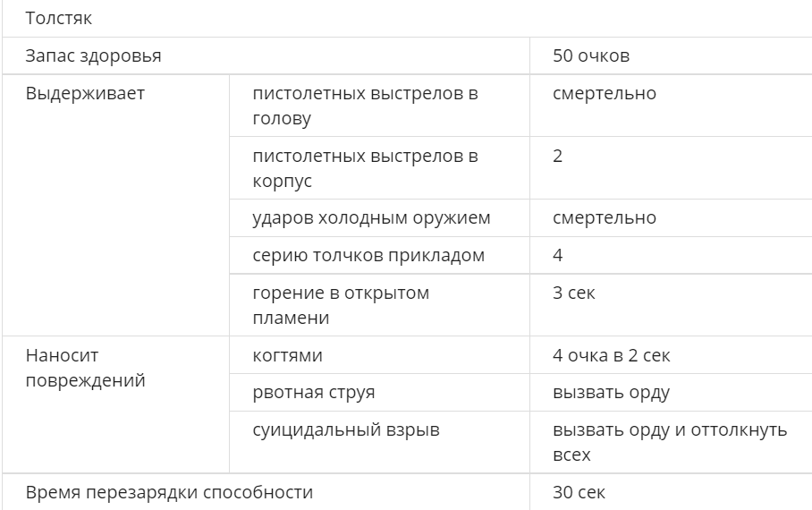Select the "Выдерживает" category cell

tap(85, 93)
